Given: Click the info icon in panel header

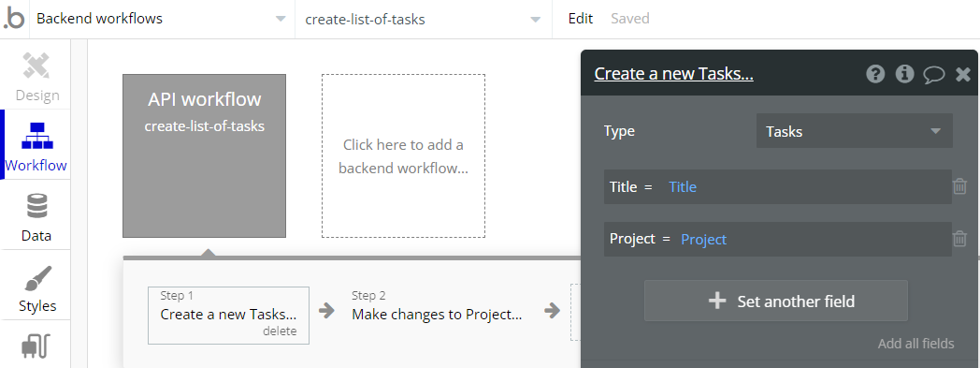Looking at the screenshot, I should point(904,75).
